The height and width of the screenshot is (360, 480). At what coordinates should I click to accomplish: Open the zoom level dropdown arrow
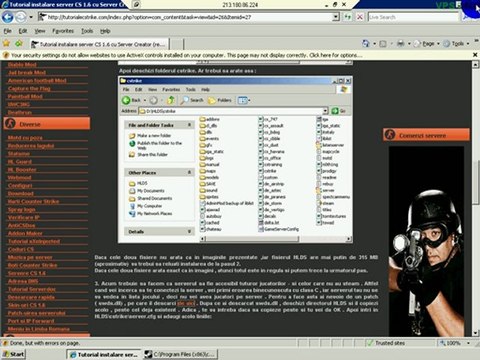click(x=468, y=343)
